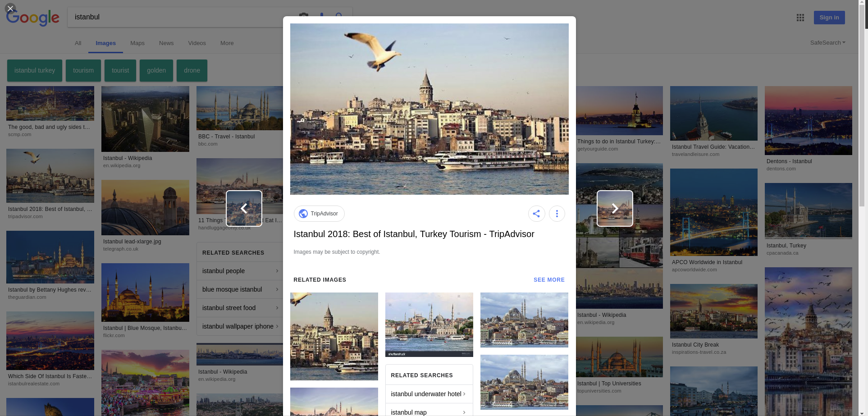The height and width of the screenshot is (416, 868).
Task: Open Istanbul by Bettany Hughes guardian thumbnail
Action: [x=50, y=257]
